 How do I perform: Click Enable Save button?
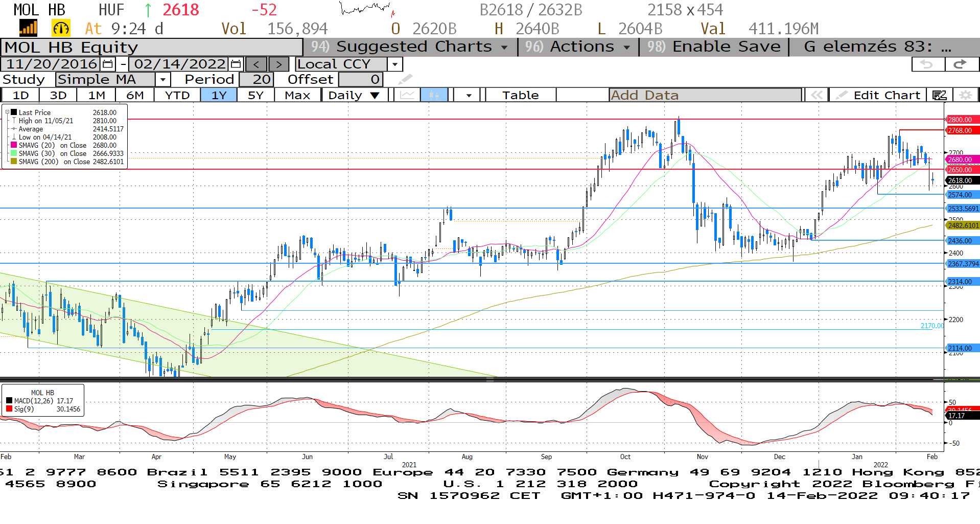714,47
